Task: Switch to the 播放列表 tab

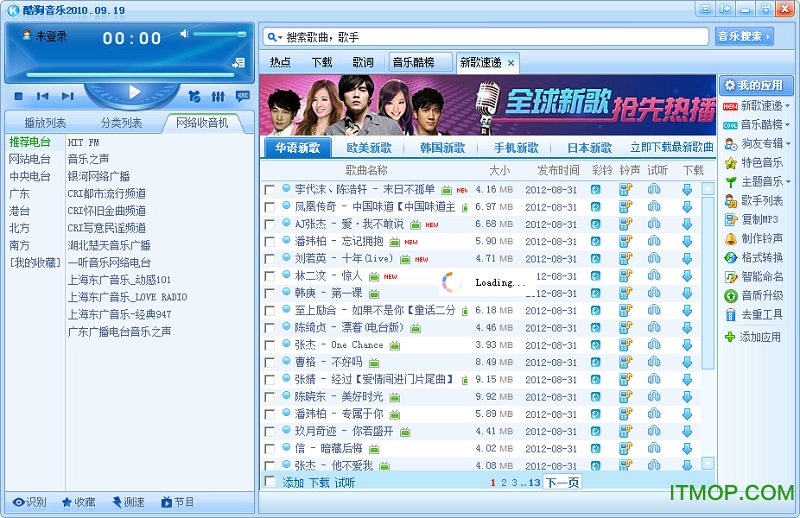Action: (45, 123)
